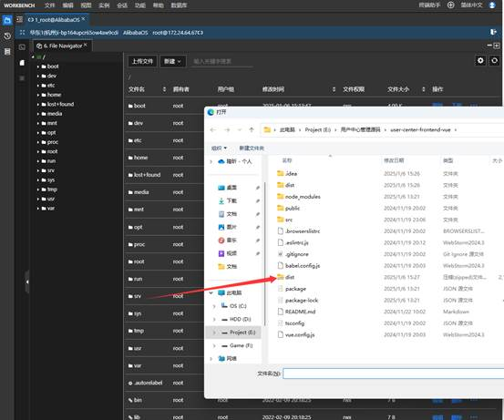Expand the etc folder in tree
Screen dimensions: 504x420
click(x=38, y=86)
